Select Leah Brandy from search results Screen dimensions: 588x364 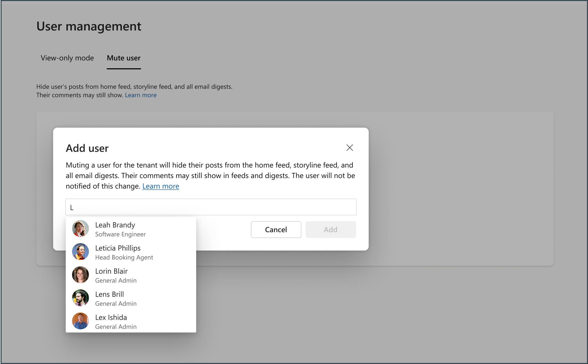[x=131, y=229]
